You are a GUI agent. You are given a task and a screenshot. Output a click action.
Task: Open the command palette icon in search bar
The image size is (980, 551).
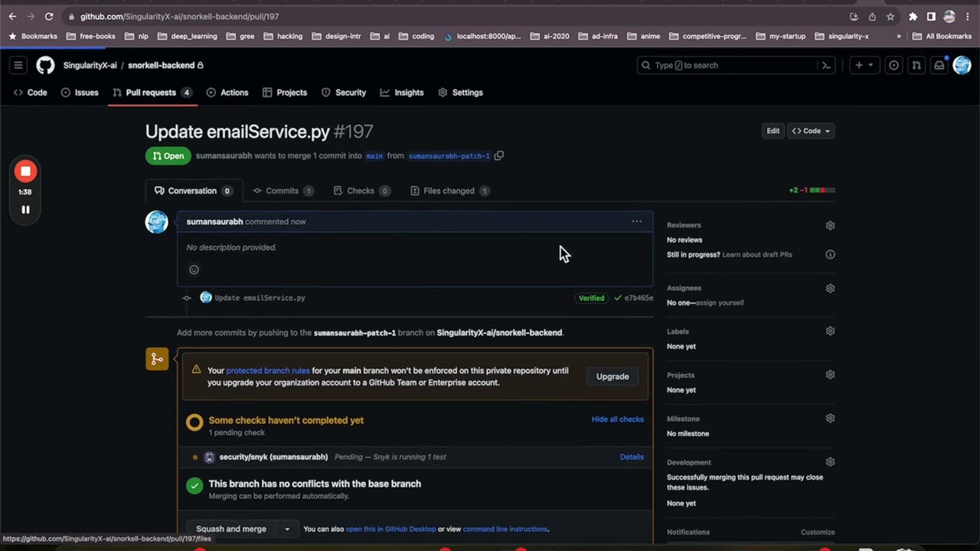pos(826,65)
